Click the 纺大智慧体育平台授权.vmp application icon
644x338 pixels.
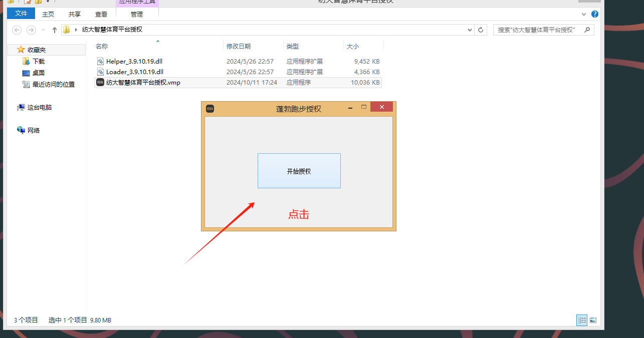pyautogui.click(x=100, y=82)
